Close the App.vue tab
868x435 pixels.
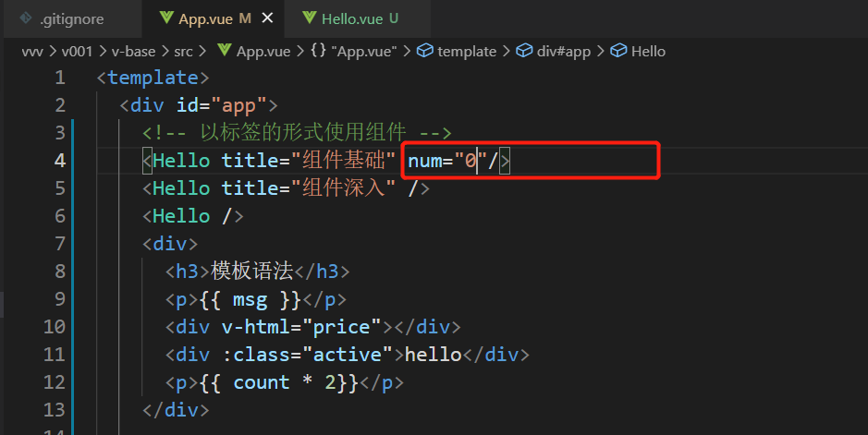tap(267, 18)
